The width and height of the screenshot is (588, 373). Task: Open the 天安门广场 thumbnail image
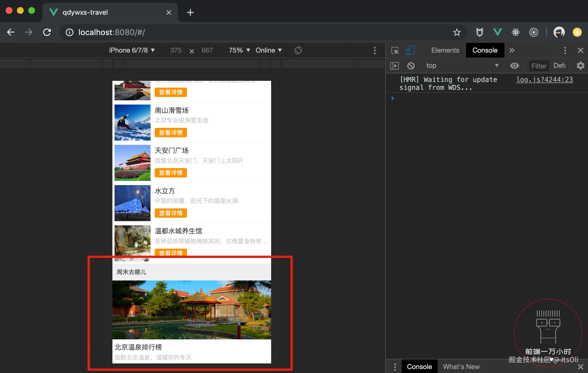click(132, 163)
